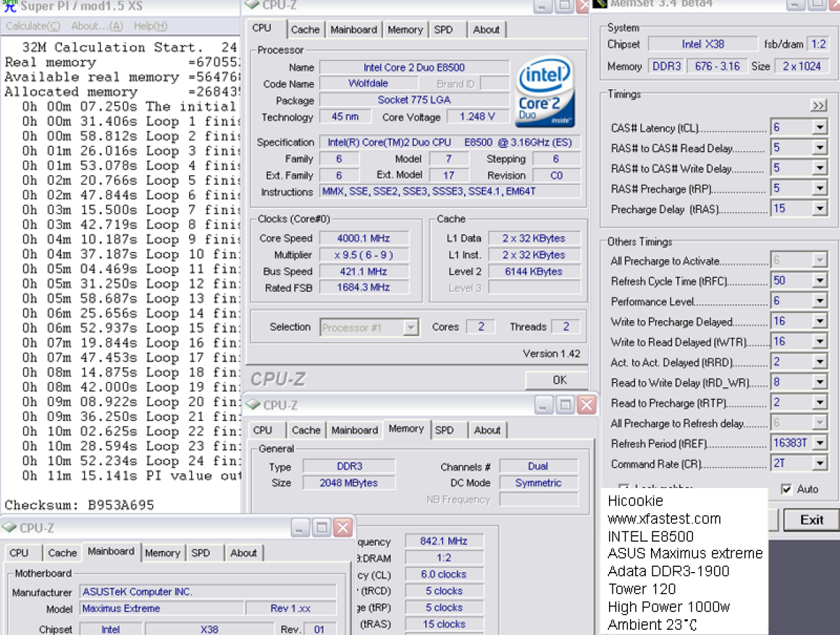
Task: Click the Level 2 cache value 6144 KBytes
Action: click(534, 272)
